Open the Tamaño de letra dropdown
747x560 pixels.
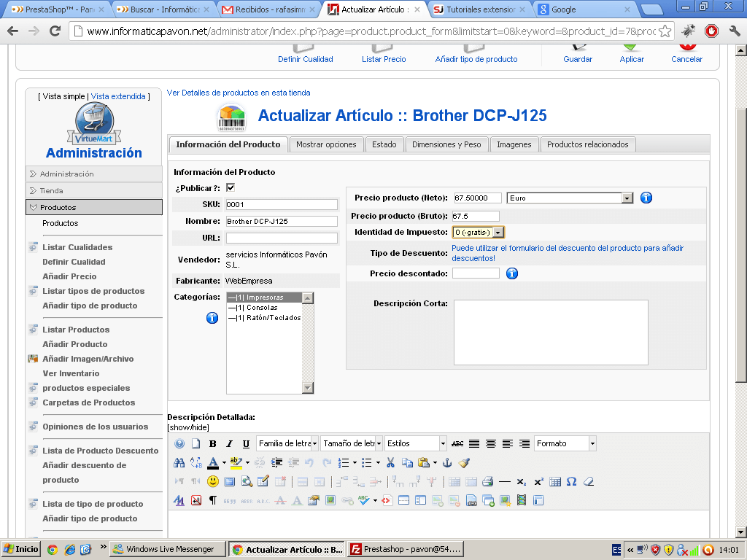click(352, 444)
